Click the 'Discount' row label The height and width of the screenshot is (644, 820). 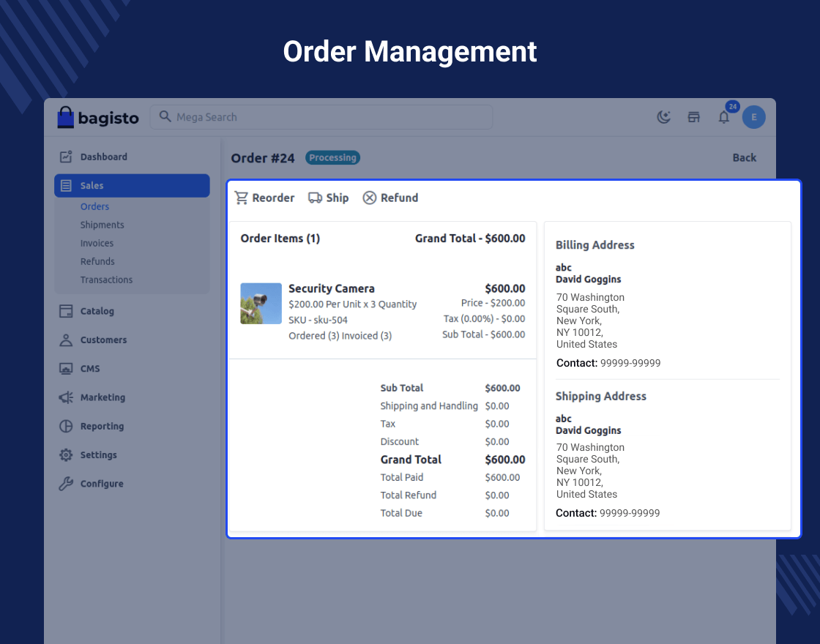pyautogui.click(x=400, y=442)
